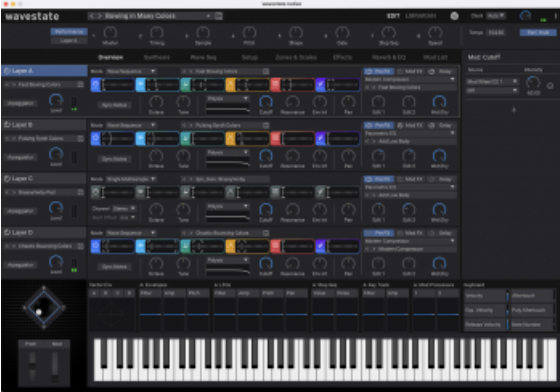560x392 pixels.
Task: Select Layer A's orange lane icon
Action: point(231,85)
